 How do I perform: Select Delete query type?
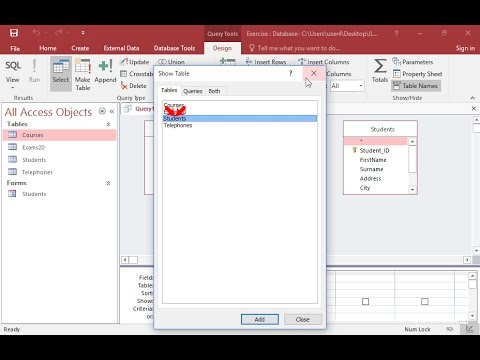coord(133,86)
